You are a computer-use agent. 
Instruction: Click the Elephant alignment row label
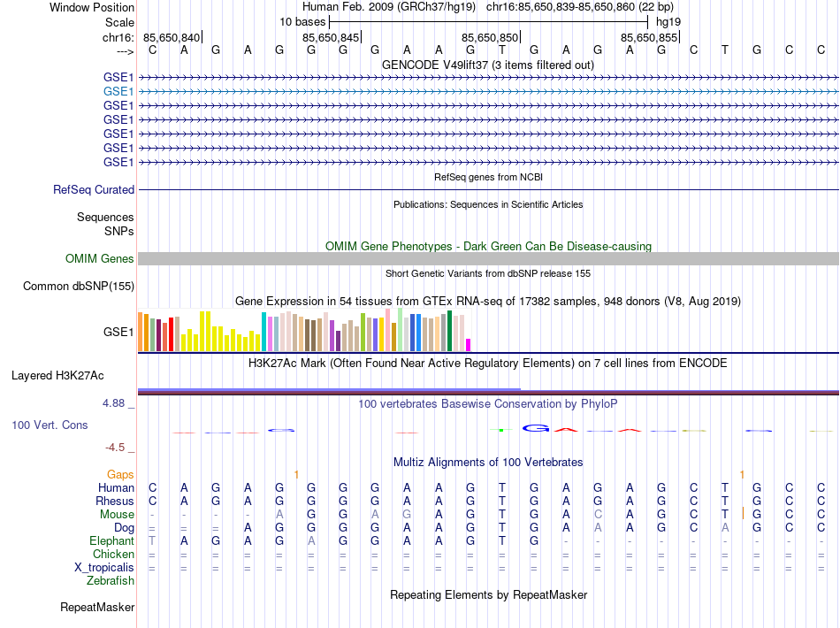point(111,541)
